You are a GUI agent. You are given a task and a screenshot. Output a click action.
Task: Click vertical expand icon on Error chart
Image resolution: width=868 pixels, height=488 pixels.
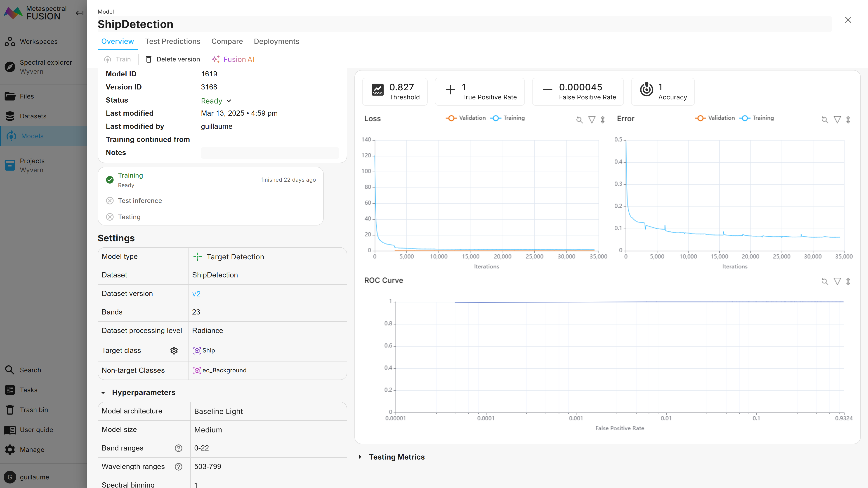pos(848,120)
